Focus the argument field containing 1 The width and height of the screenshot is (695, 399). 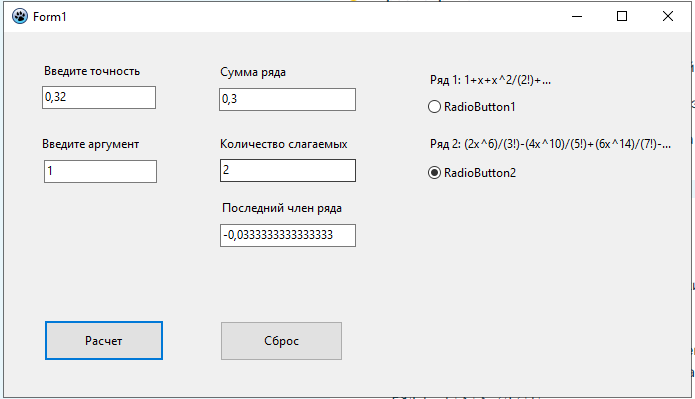click(x=100, y=171)
